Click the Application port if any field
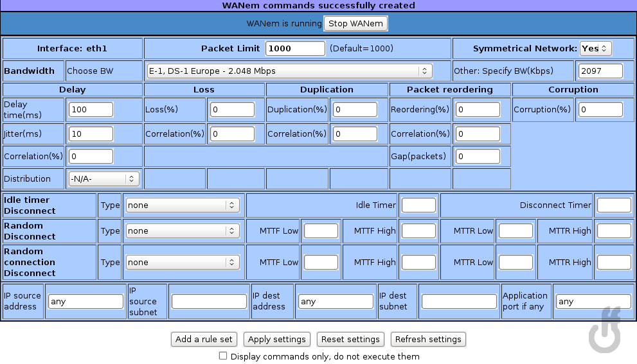Screen dimensions: 637x364 pos(593,302)
